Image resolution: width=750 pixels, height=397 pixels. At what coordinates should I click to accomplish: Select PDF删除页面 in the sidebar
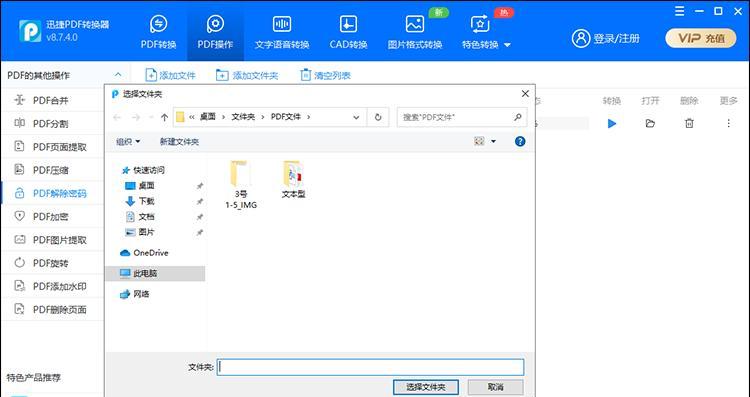(53, 309)
